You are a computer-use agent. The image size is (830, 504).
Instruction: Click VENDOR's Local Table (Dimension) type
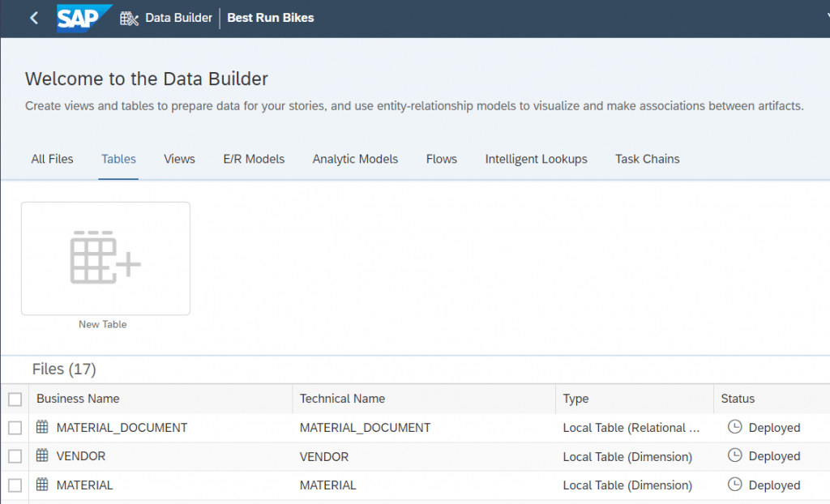point(627,457)
